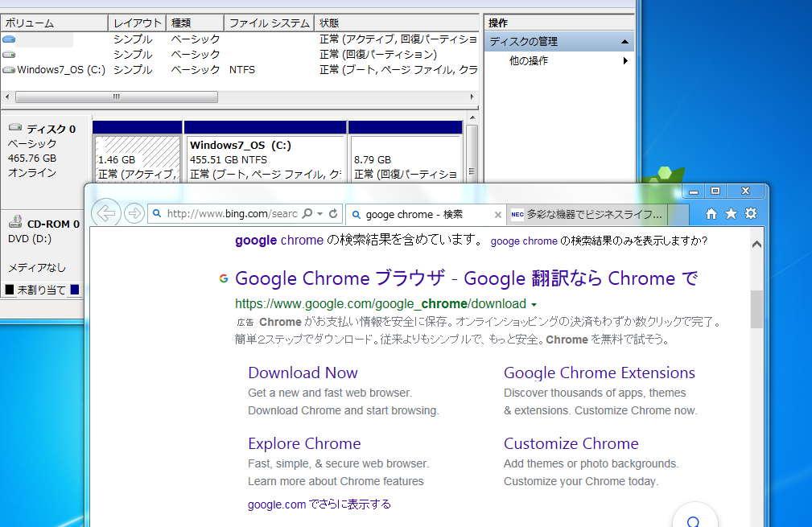
Task: Click the bing.com address field
Action: pyautogui.click(x=232, y=214)
